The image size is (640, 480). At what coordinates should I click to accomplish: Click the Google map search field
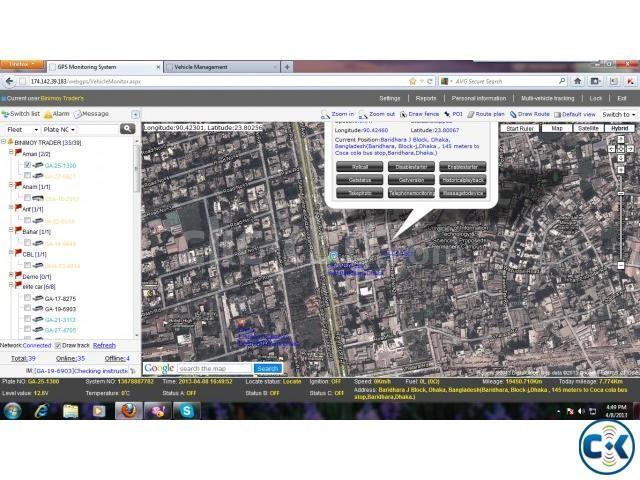click(x=214, y=368)
